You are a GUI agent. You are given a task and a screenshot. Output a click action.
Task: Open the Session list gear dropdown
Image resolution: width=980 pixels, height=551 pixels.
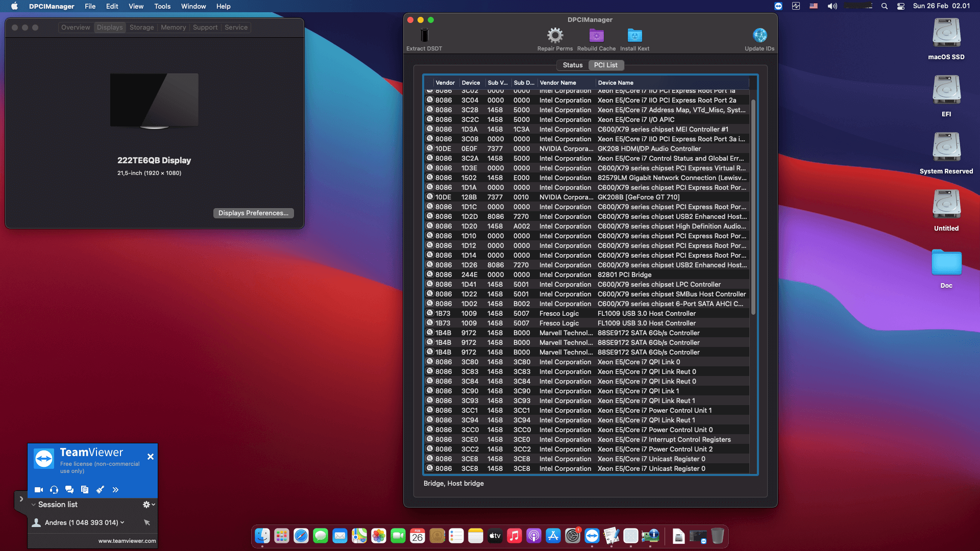tap(148, 505)
